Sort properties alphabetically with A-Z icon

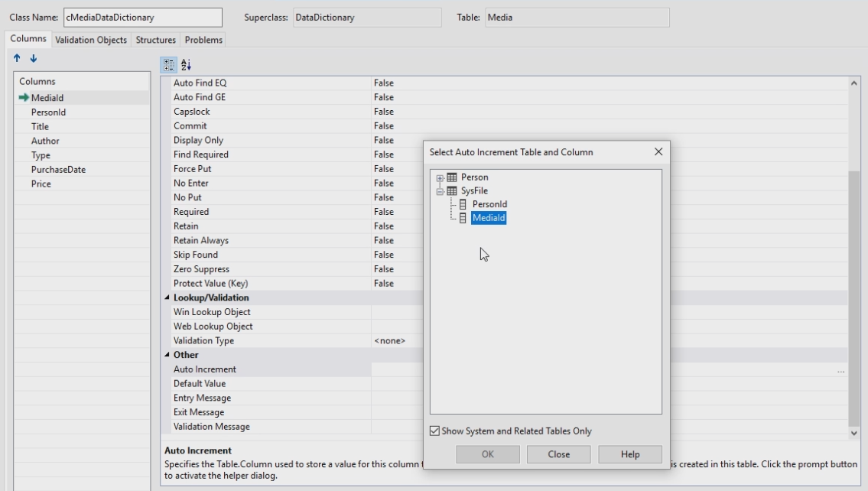[x=186, y=66]
